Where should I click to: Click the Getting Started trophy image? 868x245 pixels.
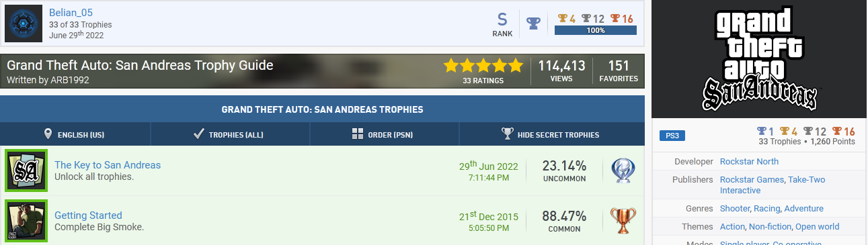[x=26, y=220]
